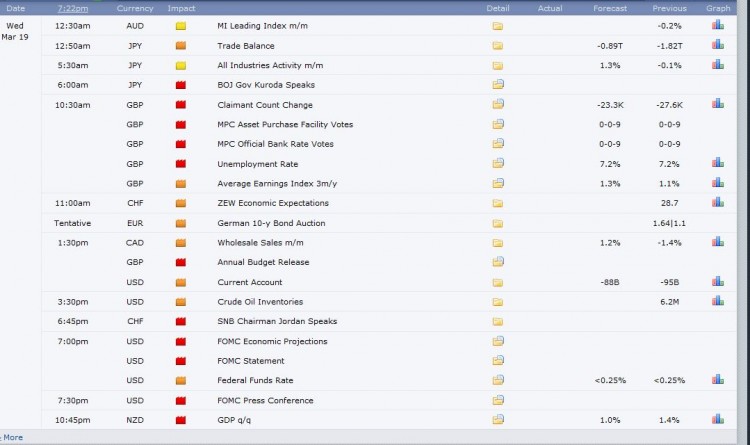
Task: Click the red impact icon for FOMC Statement
Action: point(181,361)
